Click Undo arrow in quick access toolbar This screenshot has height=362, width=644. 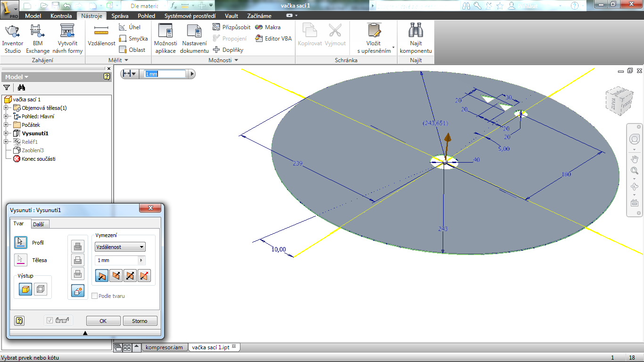(66, 6)
